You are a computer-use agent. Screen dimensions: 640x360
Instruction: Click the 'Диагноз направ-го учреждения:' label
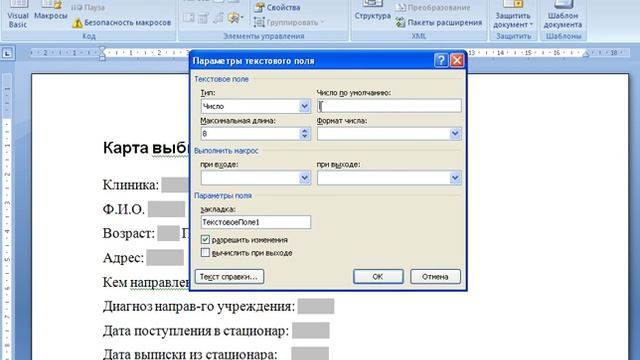[x=199, y=306]
